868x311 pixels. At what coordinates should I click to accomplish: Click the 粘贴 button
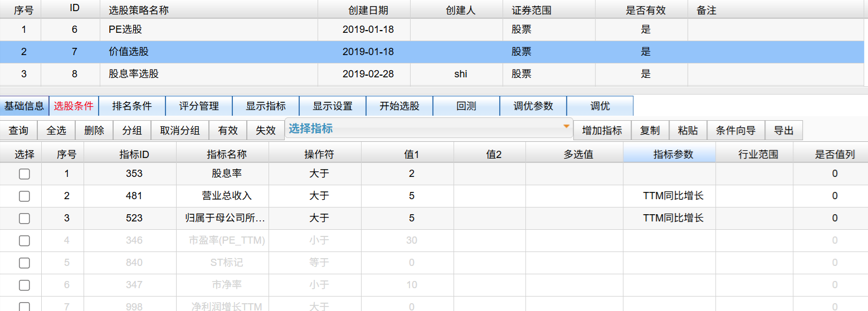click(688, 130)
